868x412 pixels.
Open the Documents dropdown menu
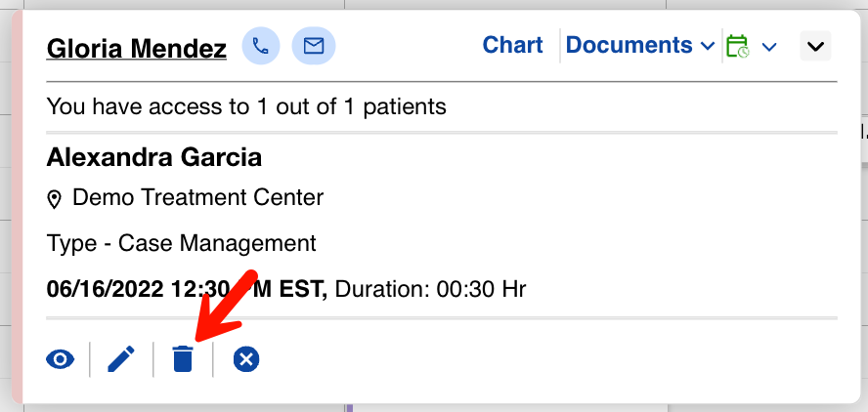click(x=640, y=45)
